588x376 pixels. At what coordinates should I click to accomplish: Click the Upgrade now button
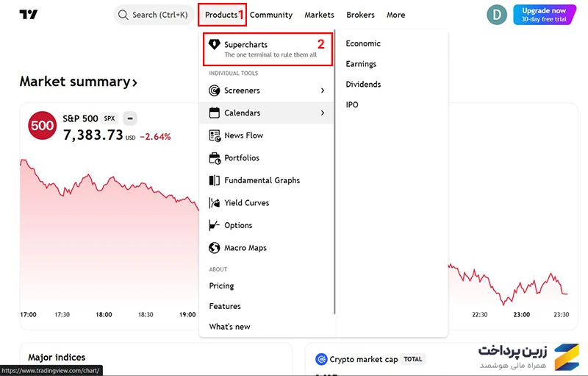544,15
